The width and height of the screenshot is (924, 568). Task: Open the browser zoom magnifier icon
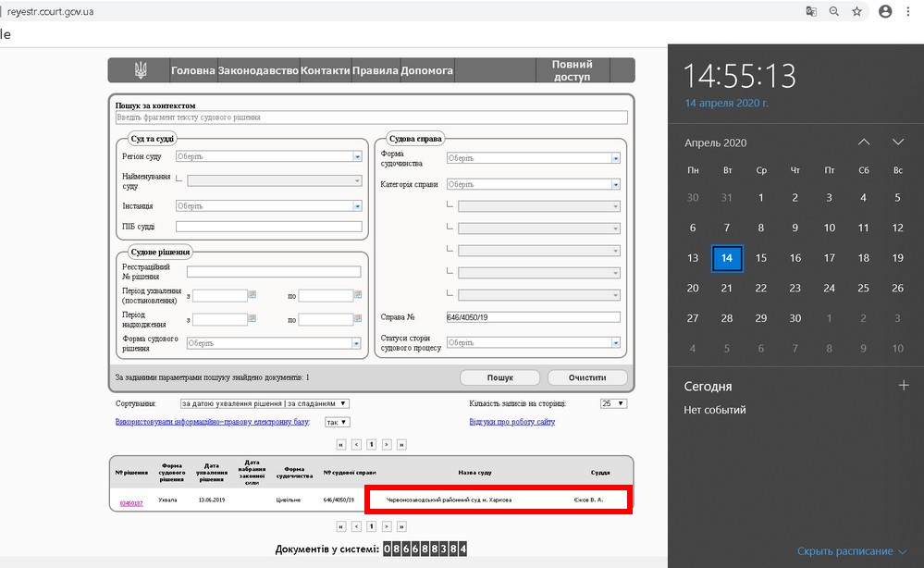[834, 11]
